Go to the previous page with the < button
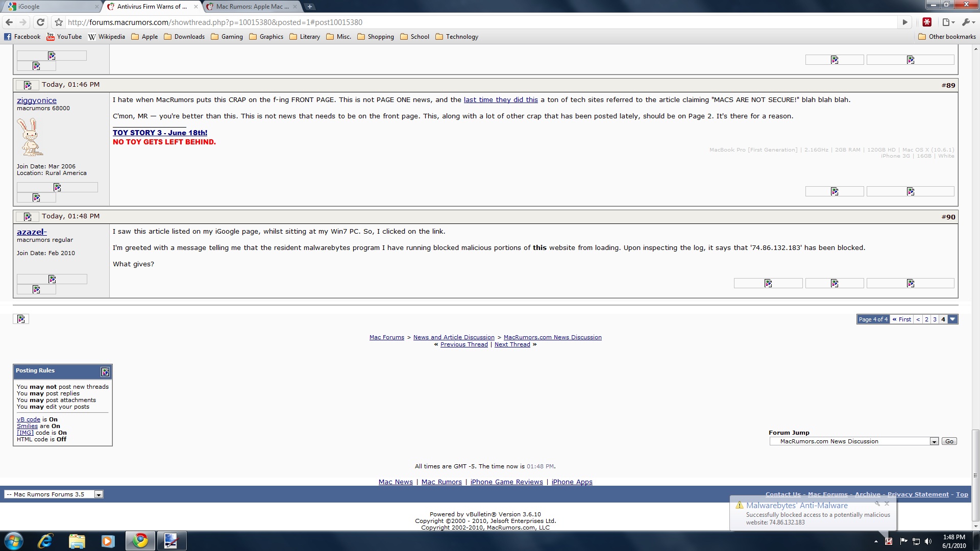 tap(918, 319)
